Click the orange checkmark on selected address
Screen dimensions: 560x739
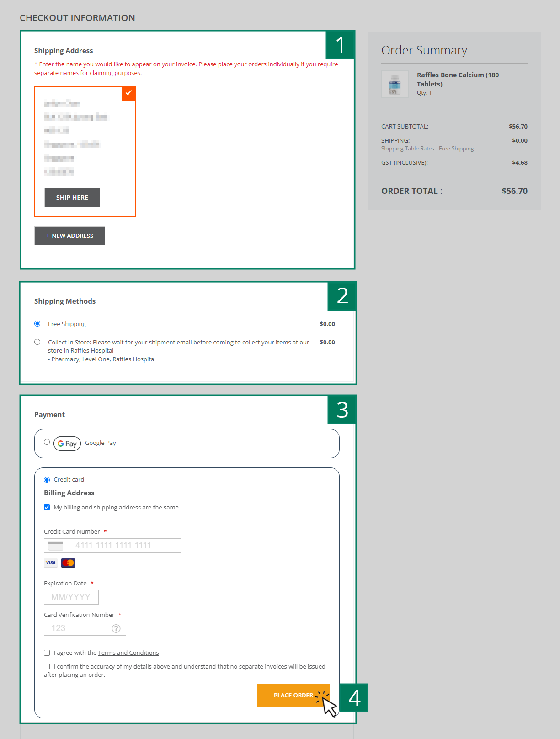[129, 93]
